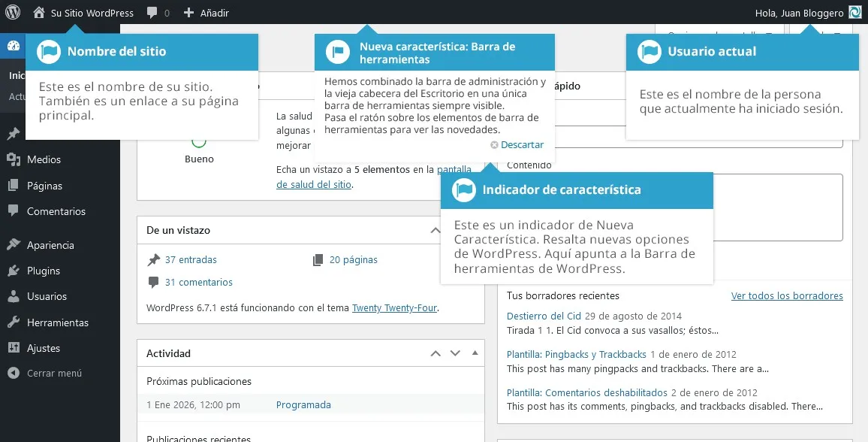Click the Próximas publicaciones heading
The image size is (868, 442).
pos(199,382)
